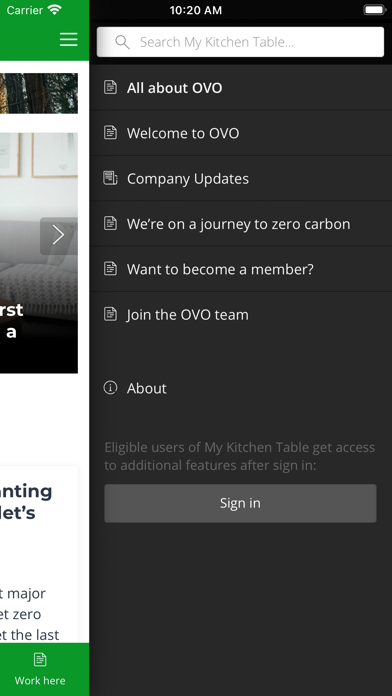
Task: Select Want to become a member?
Action: (x=241, y=269)
